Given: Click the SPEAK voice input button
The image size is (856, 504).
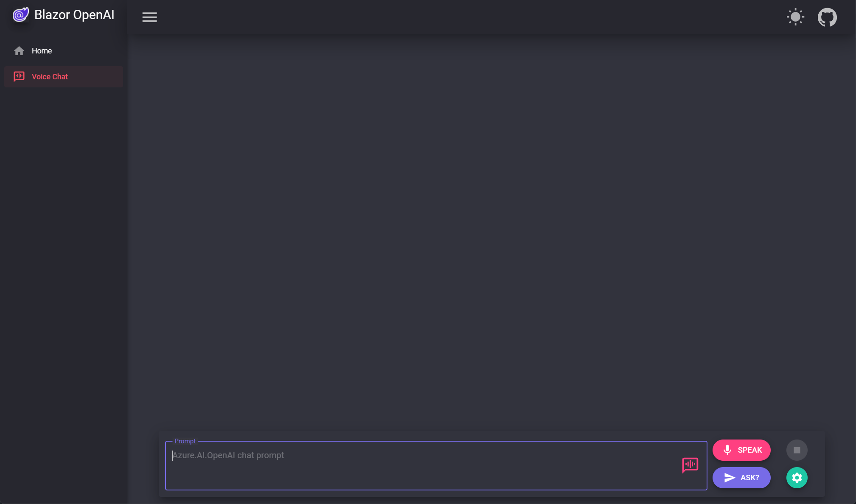Looking at the screenshot, I should coord(742,450).
